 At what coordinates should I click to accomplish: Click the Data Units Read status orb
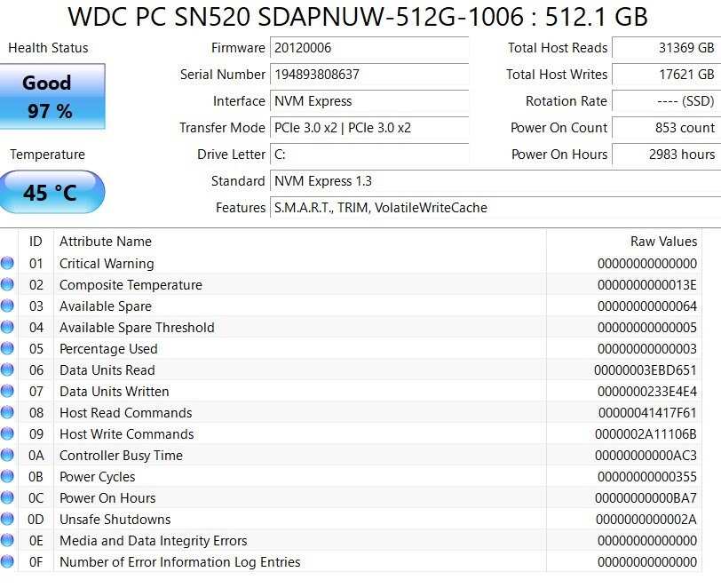click(x=7, y=369)
